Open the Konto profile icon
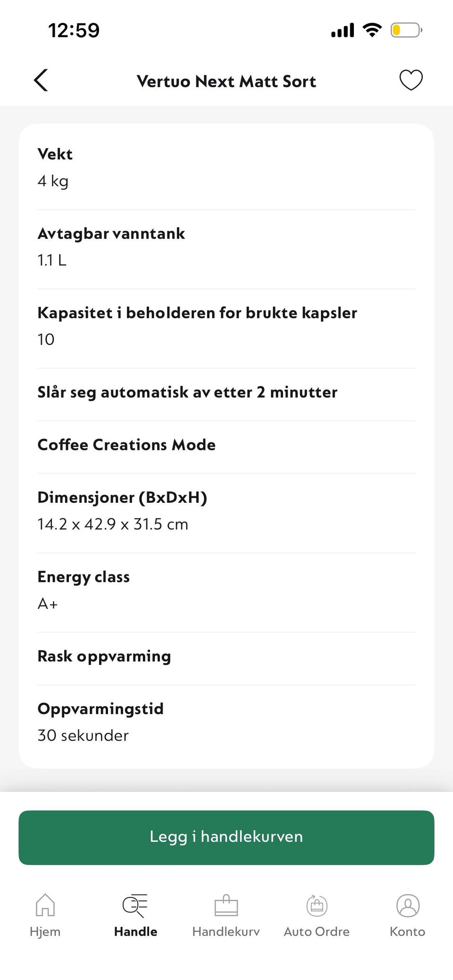453x980 pixels. tap(408, 905)
